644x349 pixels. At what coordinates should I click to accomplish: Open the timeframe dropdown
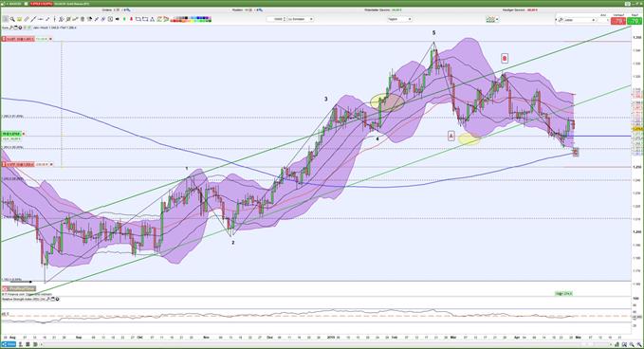point(399,19)
